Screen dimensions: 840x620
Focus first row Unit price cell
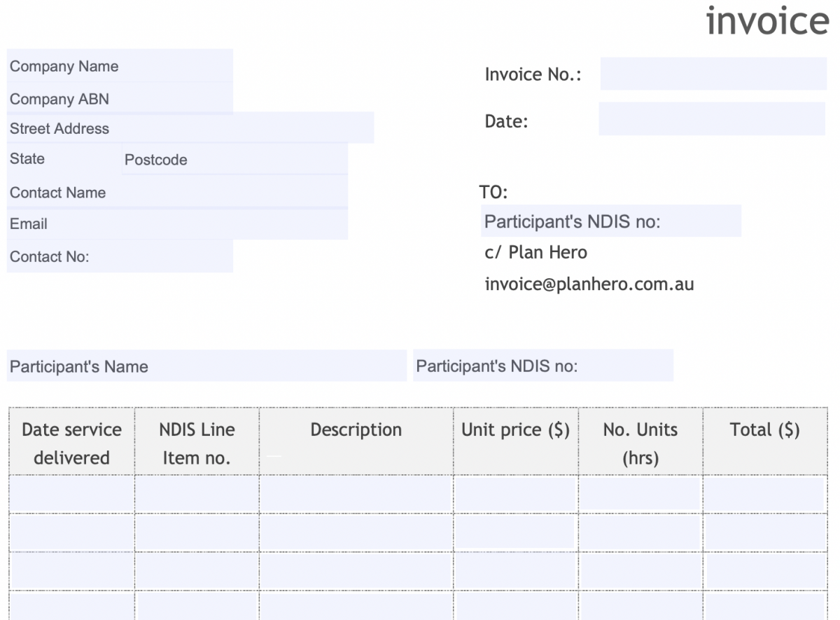click(514, 494)
